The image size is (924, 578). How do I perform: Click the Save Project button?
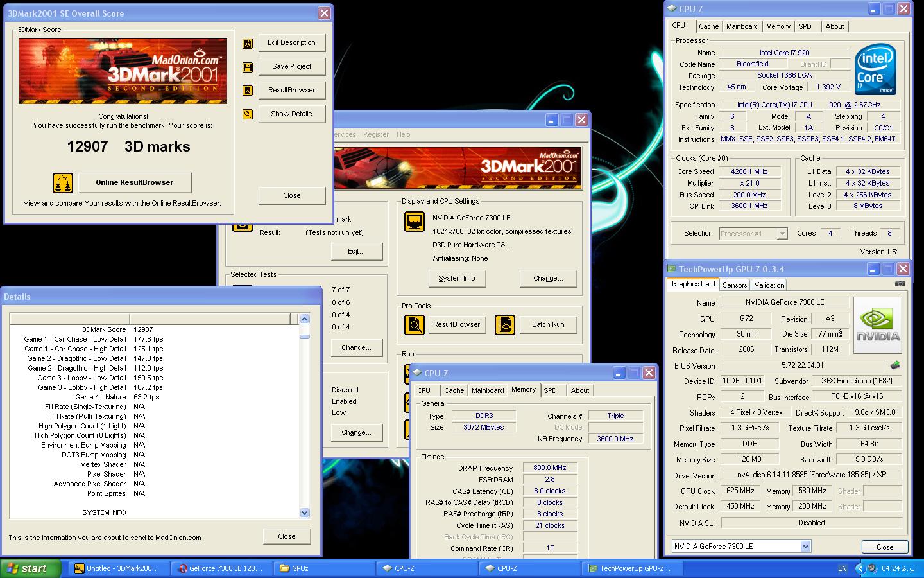tap(292, 67)
